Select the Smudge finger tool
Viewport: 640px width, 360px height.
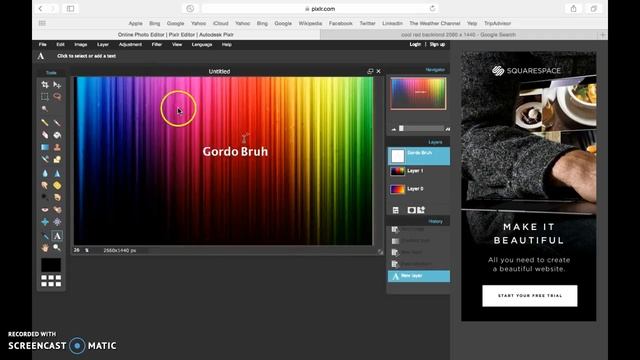45,185
